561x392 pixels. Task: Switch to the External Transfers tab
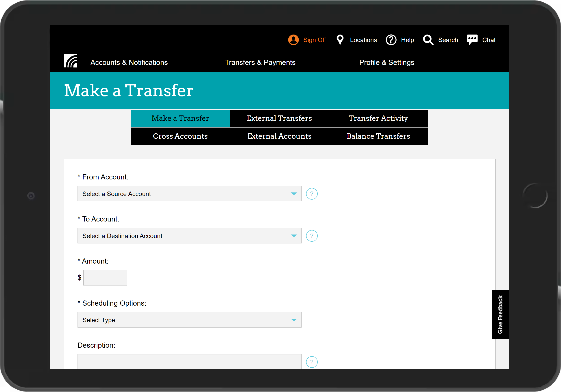click(x=280, y=118)
